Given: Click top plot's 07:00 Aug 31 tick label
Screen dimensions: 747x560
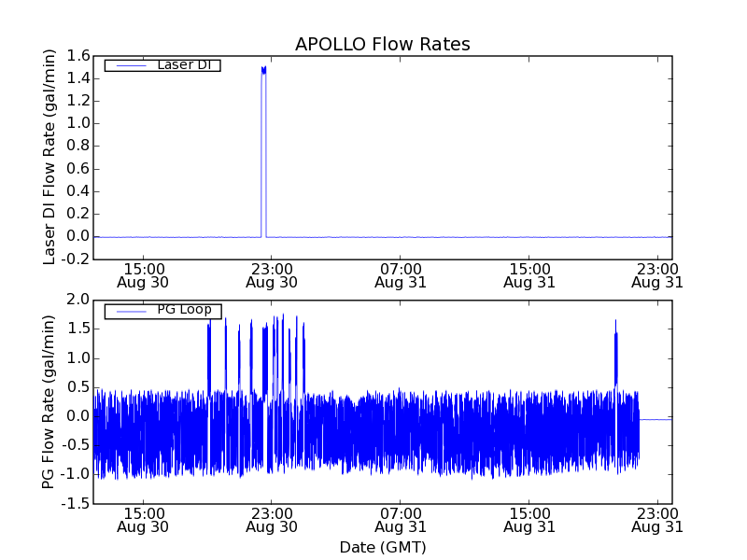Looking at the screenshot, I should (x=401, y=276).
